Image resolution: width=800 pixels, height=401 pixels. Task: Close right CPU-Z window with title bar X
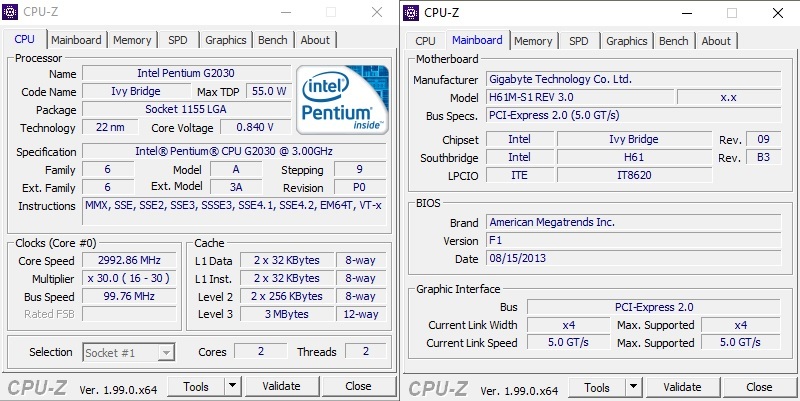click(x=777, y=13)
